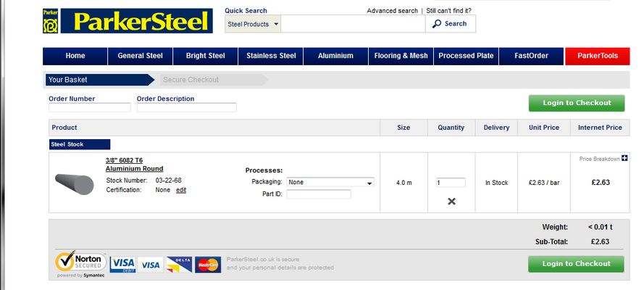Click top Login to Checkout button
Screen dimensions: 644x290
pos(576,103)
